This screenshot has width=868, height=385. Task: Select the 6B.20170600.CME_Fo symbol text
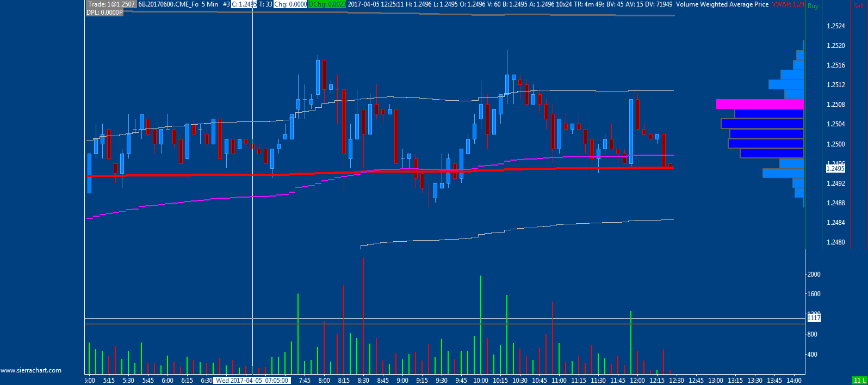pyautogui.click(x=169, y=4)
